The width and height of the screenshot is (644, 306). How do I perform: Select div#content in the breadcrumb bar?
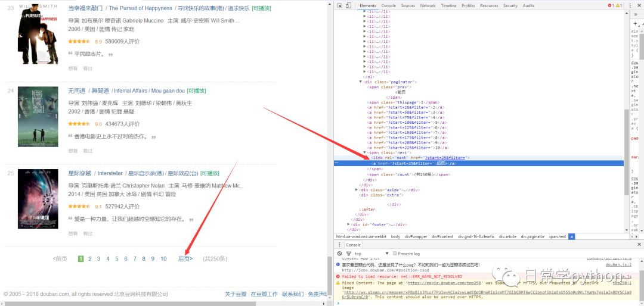pyautogui.click(x=443, y=237)
